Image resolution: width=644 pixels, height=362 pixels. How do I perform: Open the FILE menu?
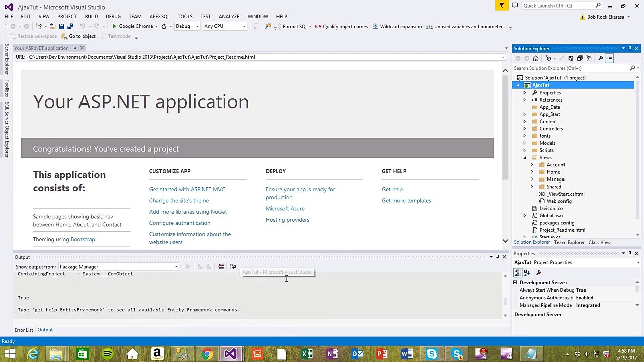point(9,17)
